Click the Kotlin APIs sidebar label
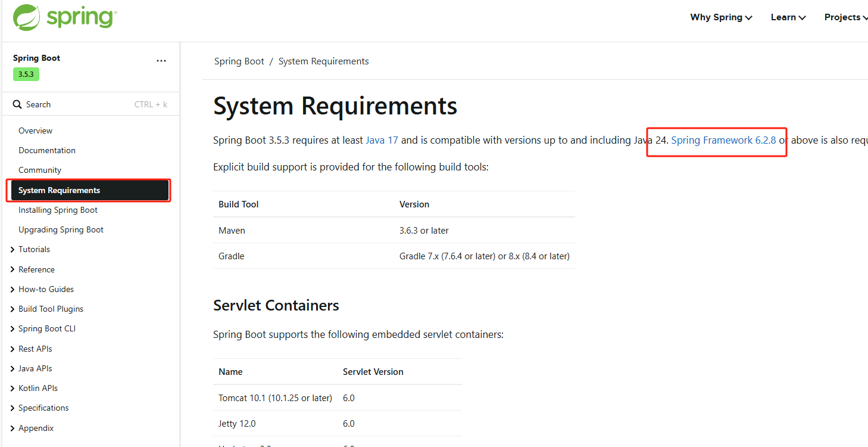This screenshot has width=868, height=447. point(38,388)
